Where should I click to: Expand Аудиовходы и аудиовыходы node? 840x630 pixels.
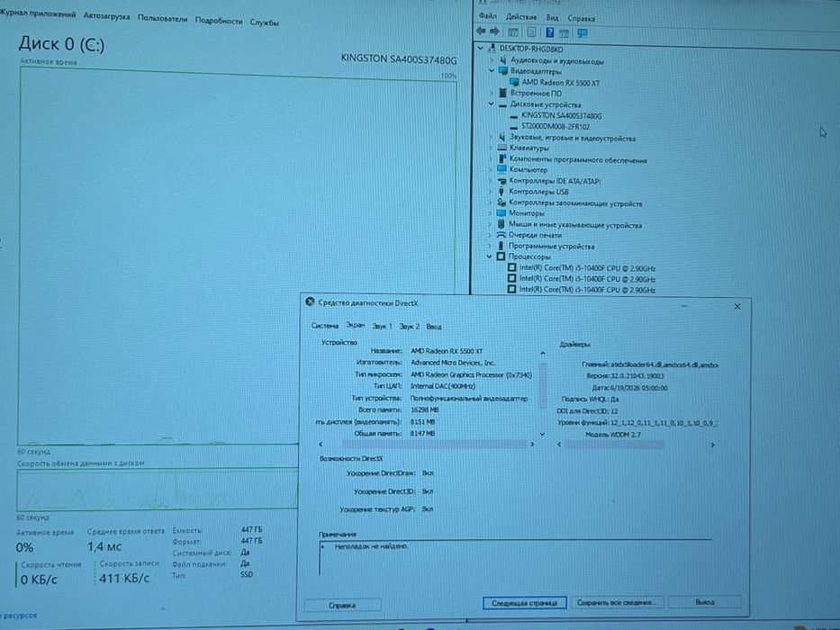tap(492, 60)
